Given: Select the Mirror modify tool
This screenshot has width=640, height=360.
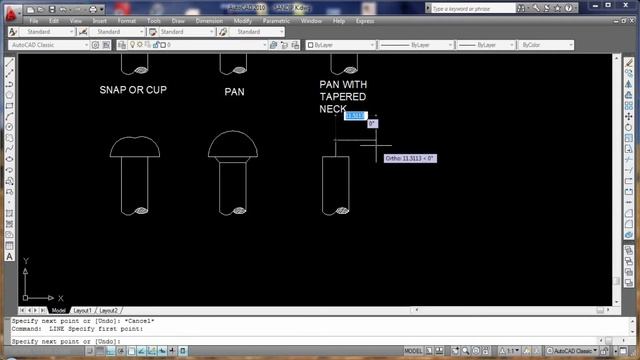Looking at the screenshot, I should pyautogui.click(x=629, y=84).
